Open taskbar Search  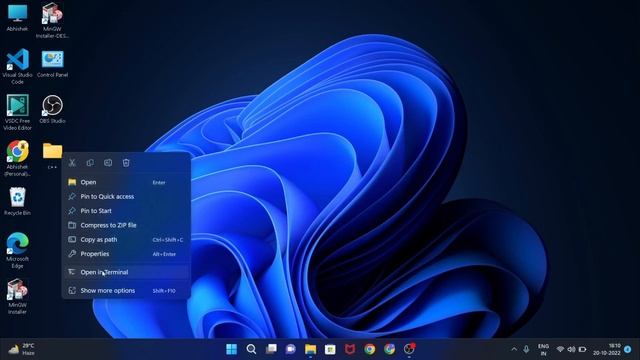pos(251,349)
